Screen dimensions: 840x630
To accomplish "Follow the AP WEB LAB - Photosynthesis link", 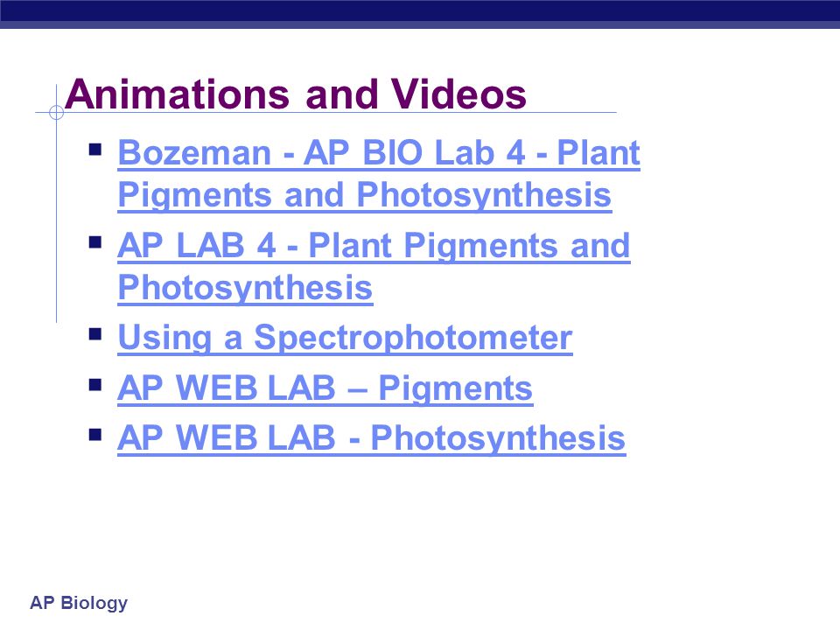I will tap(372, 438).
